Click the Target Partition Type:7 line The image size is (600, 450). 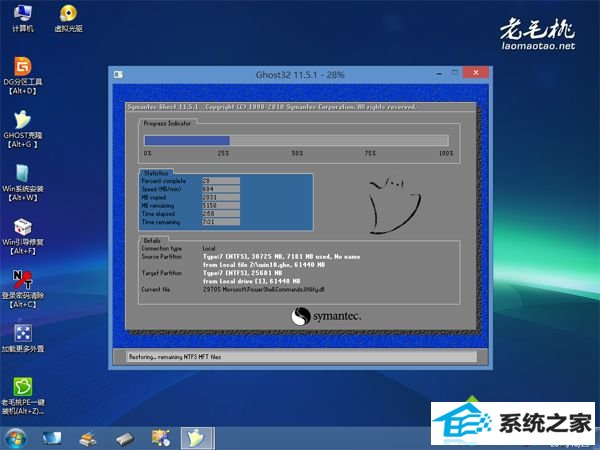tap(242, 273)
